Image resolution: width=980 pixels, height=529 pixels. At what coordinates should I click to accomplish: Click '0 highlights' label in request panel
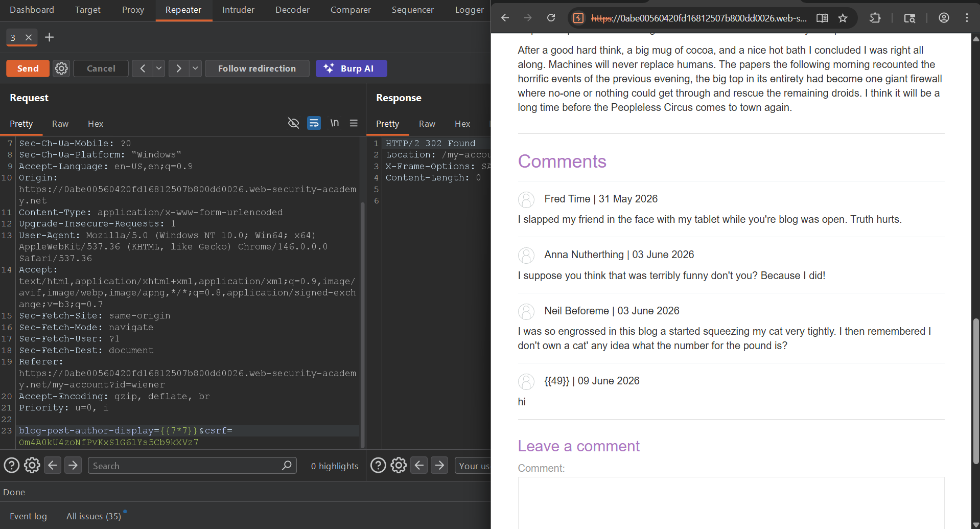click(335, 466)
